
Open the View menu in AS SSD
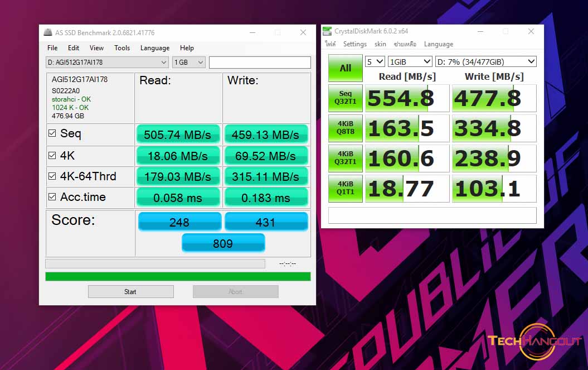click(x=96, y=47)
